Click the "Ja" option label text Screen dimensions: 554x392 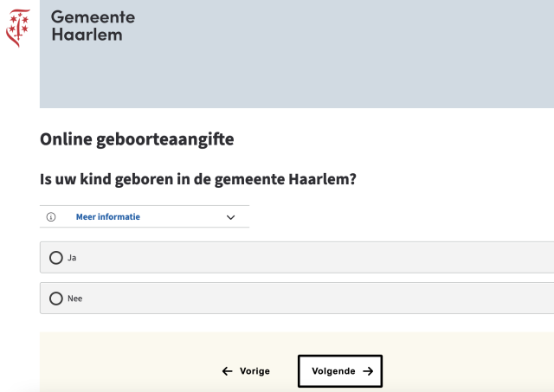[72, 258]
